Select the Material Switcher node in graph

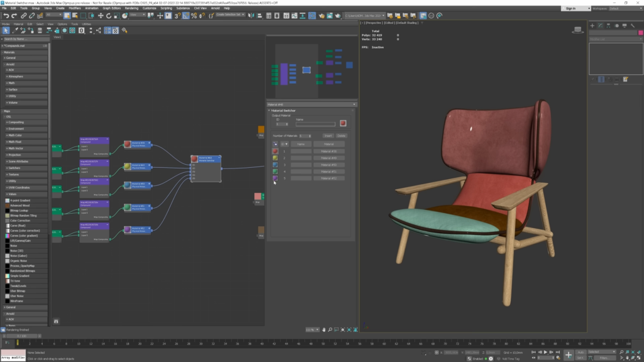point(206,168)
